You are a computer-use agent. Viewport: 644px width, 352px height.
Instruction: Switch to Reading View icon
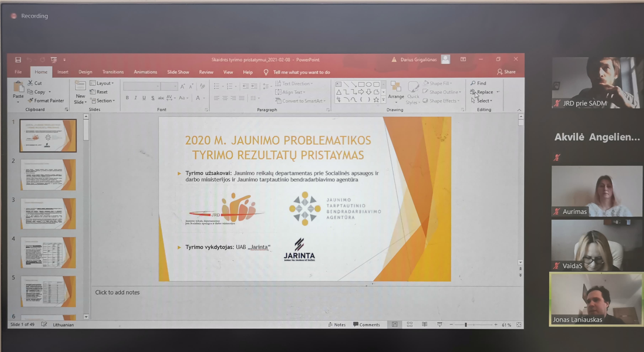pyautogui.click(x=424, y=324)
